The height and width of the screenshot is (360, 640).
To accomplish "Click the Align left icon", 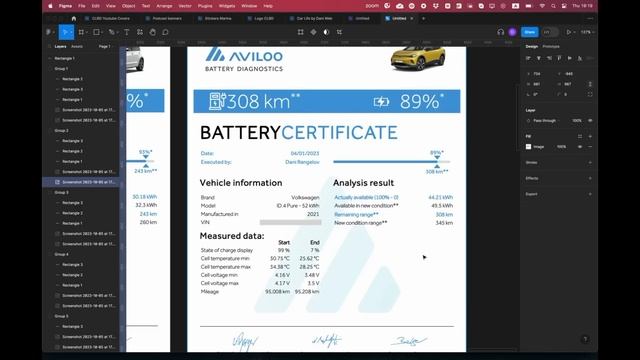I will (x=529, y=58).
